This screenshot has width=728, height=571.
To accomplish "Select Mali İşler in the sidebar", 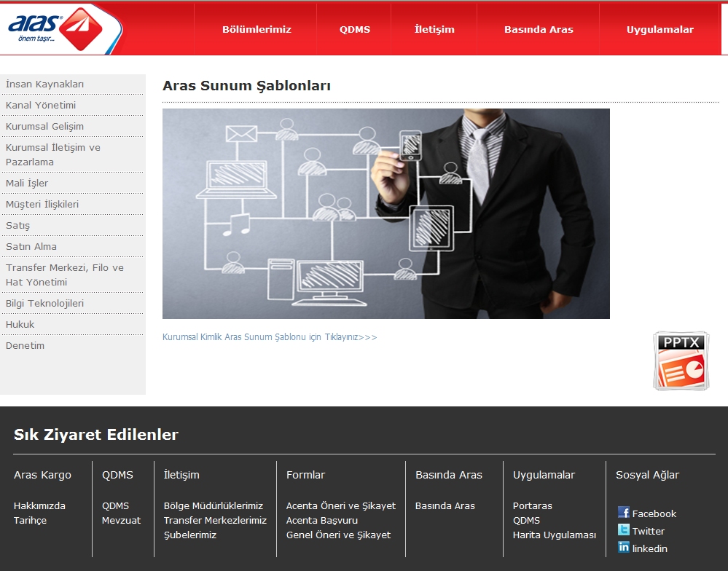I will [27, 184].
